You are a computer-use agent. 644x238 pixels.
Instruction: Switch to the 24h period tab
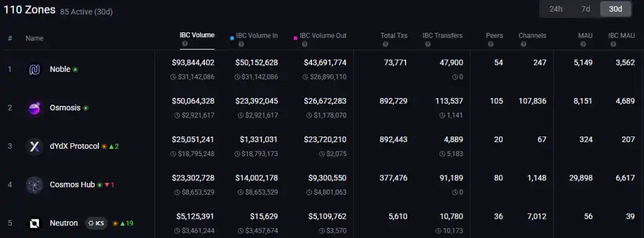(555, 9)
